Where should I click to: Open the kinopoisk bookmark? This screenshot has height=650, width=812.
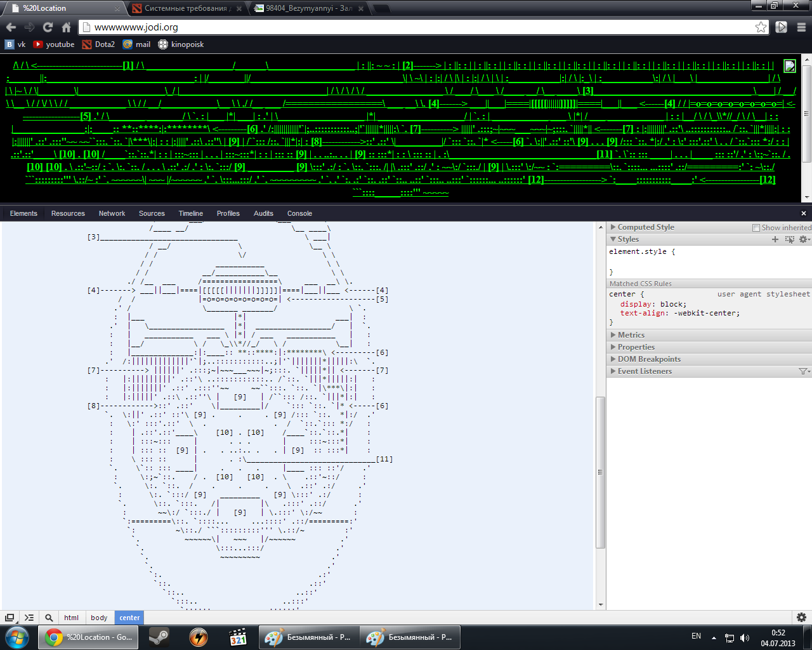[181, 44]
